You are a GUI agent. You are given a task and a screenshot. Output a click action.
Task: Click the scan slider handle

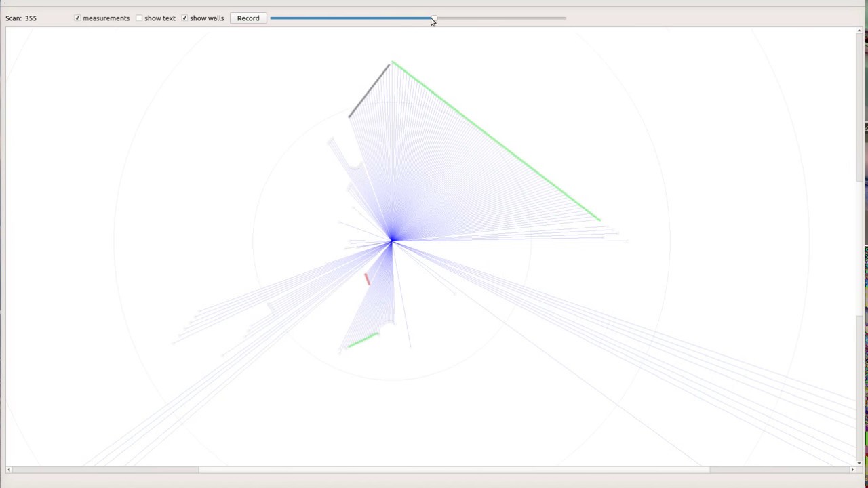pos(433,18)
